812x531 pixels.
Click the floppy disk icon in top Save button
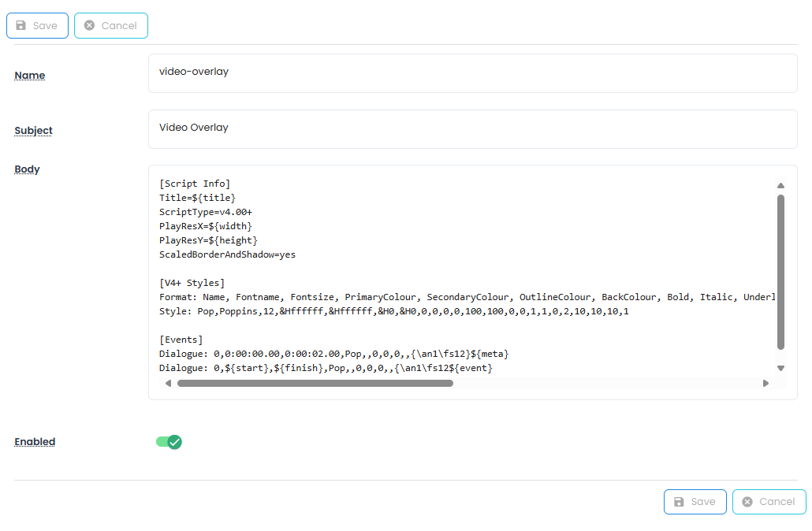pyautogui.click(x=21, y=26)
